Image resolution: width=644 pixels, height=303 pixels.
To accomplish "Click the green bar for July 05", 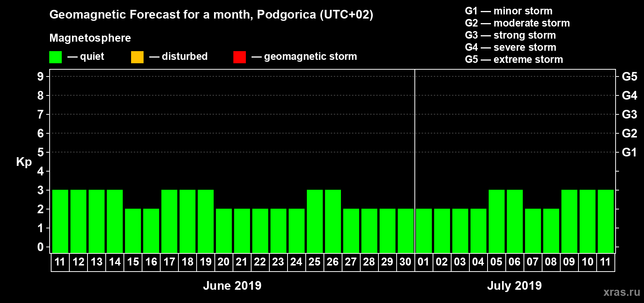I will pos(497,221).
